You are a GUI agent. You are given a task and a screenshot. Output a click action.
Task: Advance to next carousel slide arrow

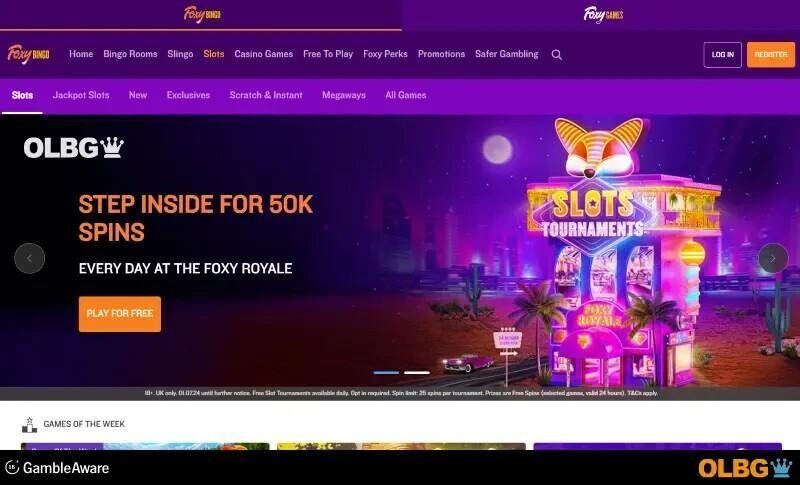[773, 259]
